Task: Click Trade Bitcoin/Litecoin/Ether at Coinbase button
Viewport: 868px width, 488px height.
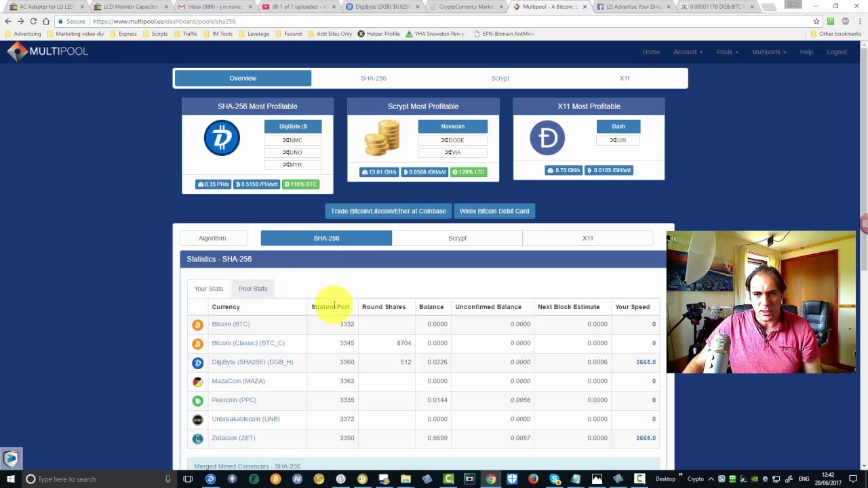Action: [x=389, y=211]
